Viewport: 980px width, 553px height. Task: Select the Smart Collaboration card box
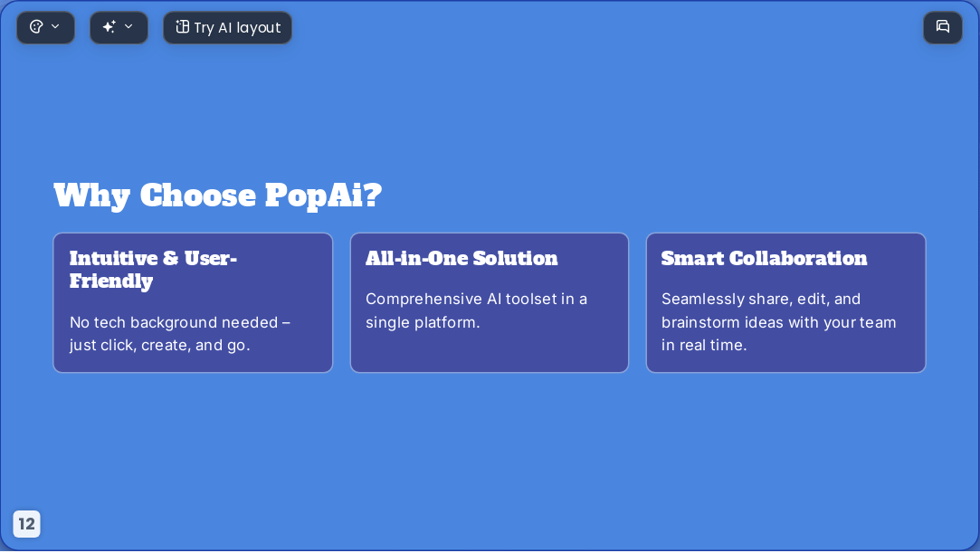pos(785,302)
